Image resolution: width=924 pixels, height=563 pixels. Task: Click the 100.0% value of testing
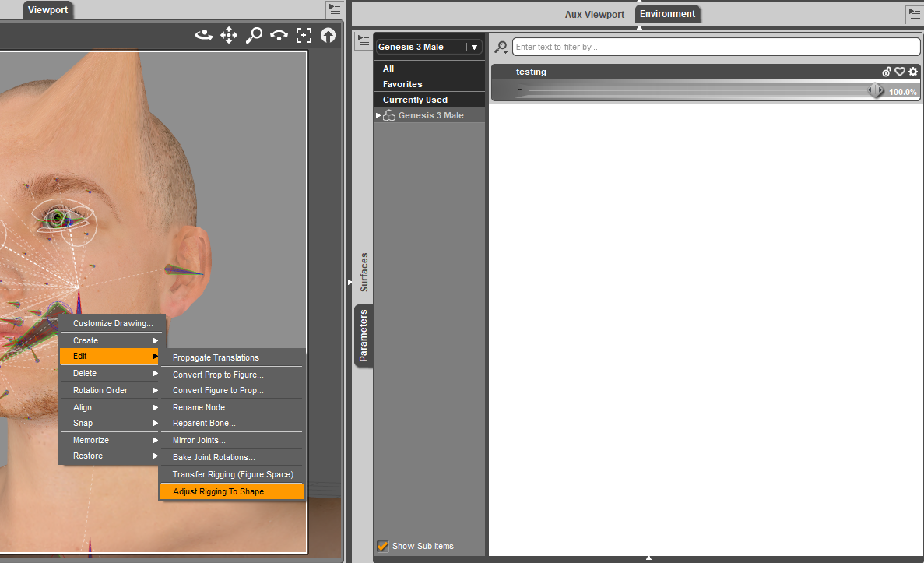pos(902,92)
